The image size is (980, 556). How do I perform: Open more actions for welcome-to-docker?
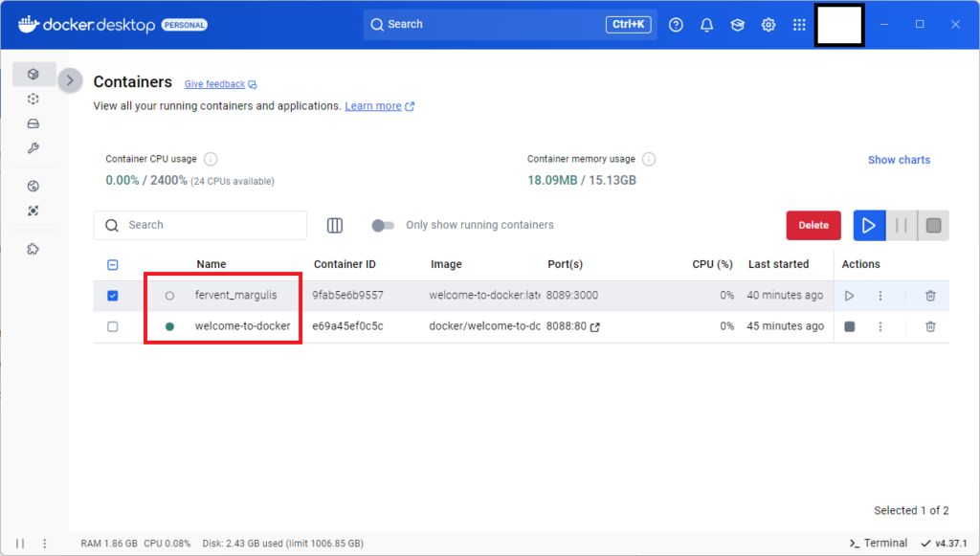pyautogui.click(x=880, y=326)
